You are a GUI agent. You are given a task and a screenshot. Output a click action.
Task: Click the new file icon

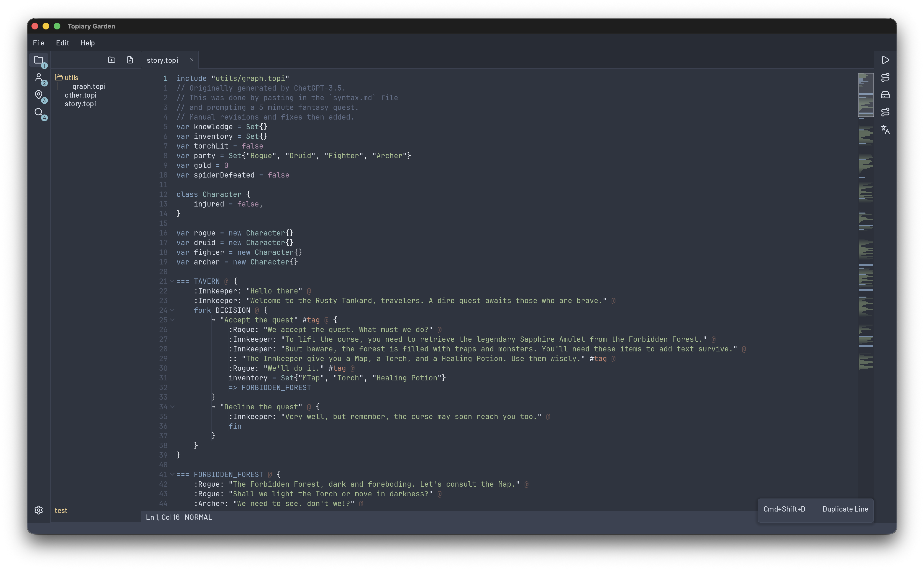(130, 60)
